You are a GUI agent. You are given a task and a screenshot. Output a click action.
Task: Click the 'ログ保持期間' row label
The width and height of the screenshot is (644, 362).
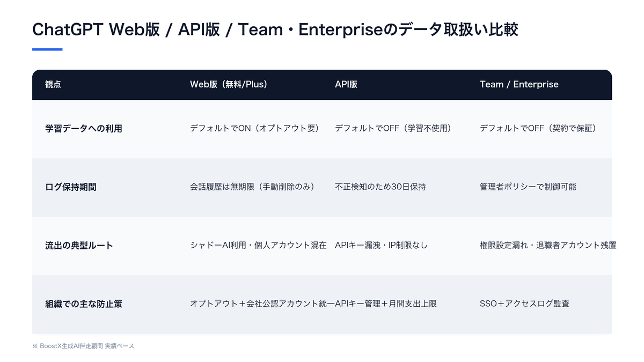point(71,187)
